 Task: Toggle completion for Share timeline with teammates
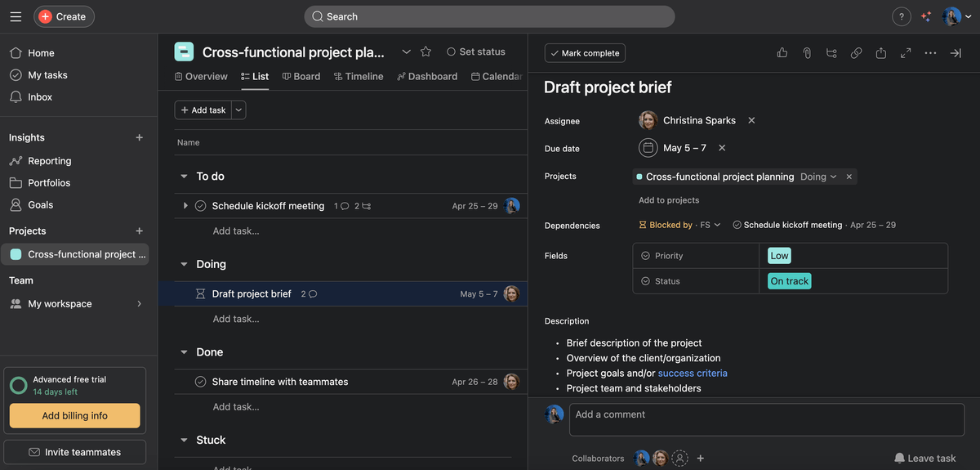click(201, 382)
